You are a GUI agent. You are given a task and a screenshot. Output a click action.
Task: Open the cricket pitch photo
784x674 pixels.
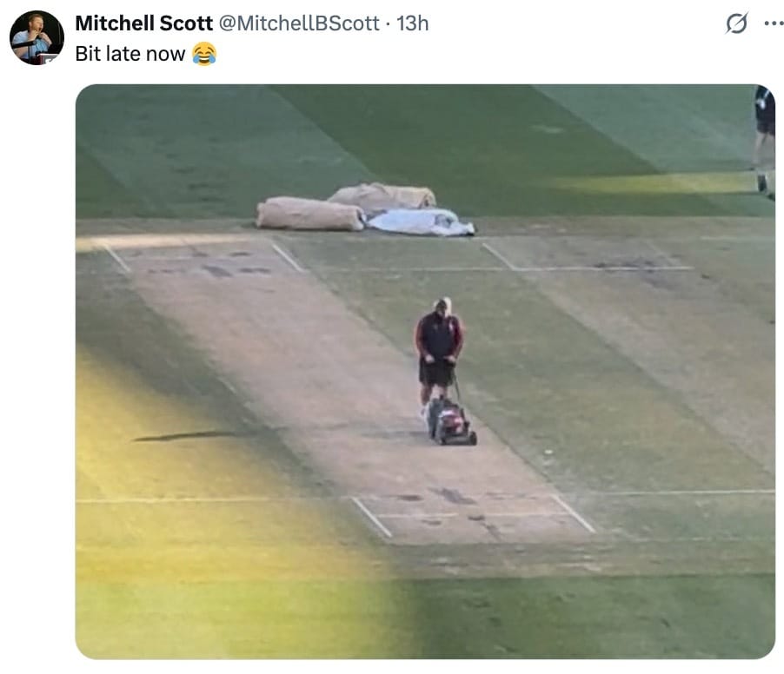[425, 371]
